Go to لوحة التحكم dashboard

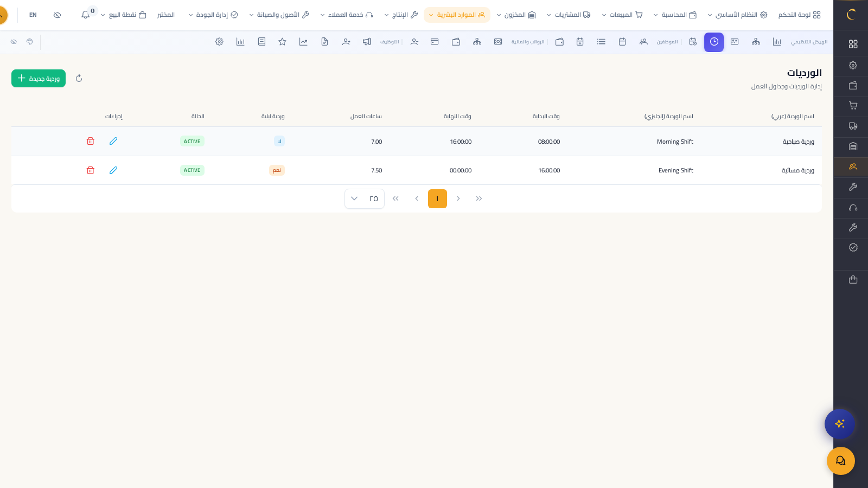(x=799, y=15)
